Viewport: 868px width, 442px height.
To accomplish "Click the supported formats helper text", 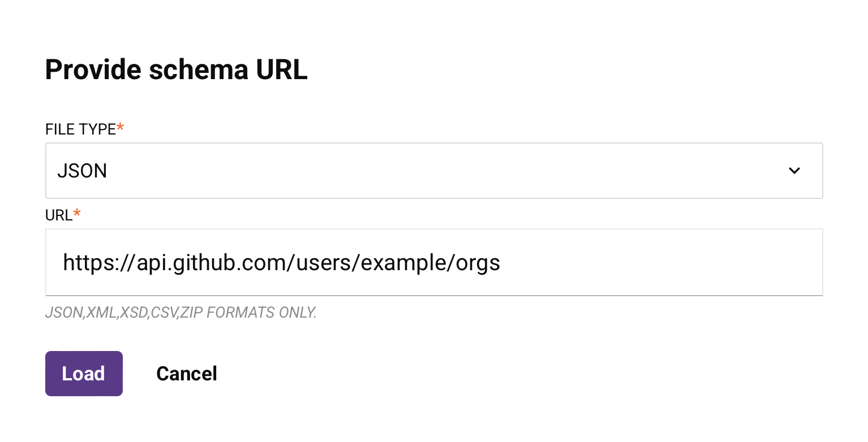I will [181, 312].
